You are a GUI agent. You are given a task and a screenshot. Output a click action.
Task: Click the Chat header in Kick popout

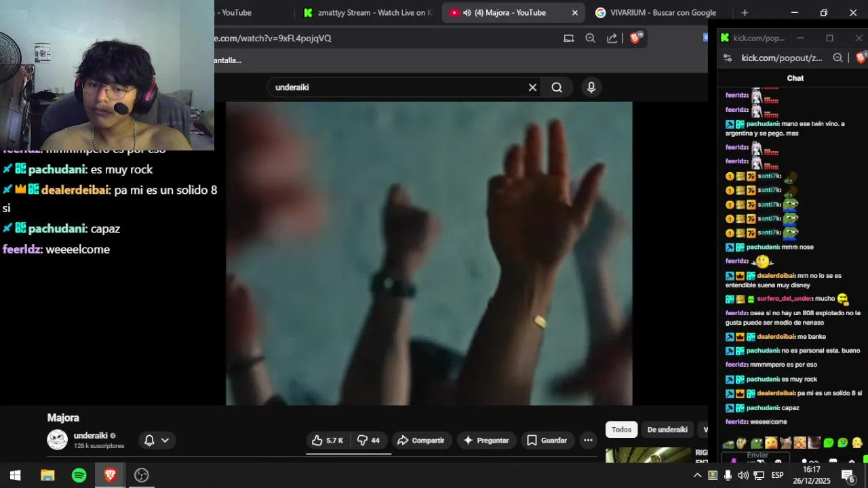click(795, 79)
